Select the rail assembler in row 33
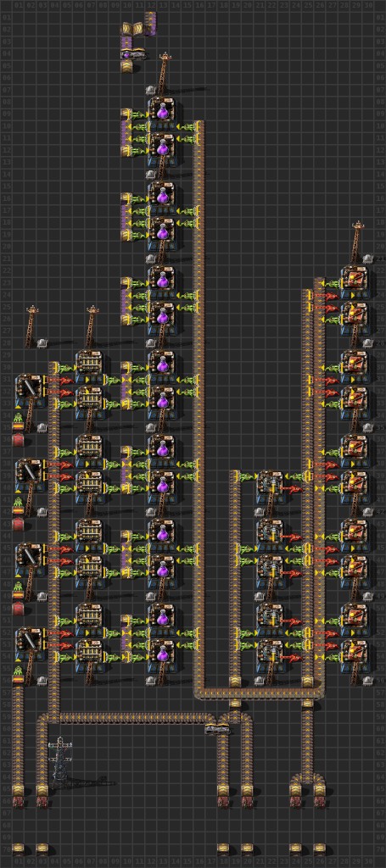The image size is (386, 868). point(89,401)
